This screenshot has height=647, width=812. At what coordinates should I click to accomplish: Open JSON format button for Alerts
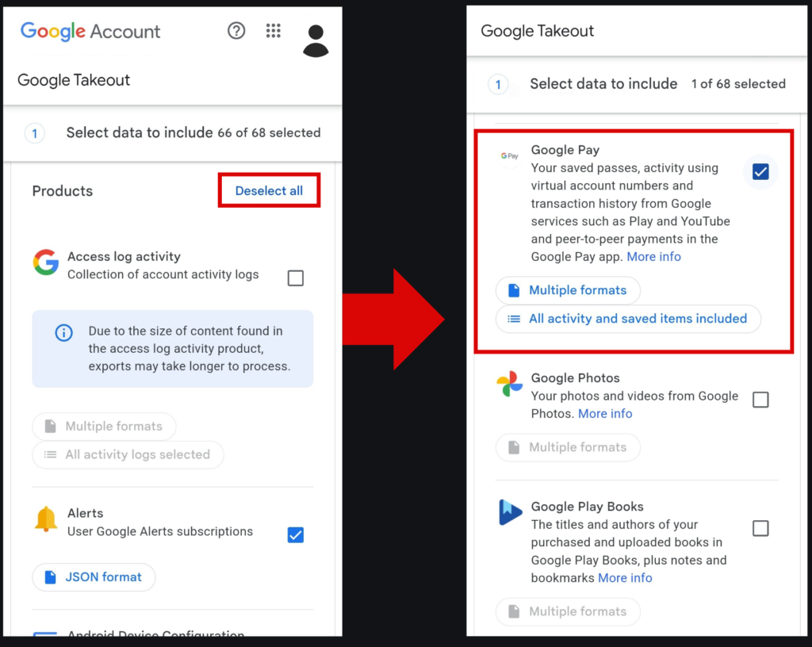[x=94, y=577]
